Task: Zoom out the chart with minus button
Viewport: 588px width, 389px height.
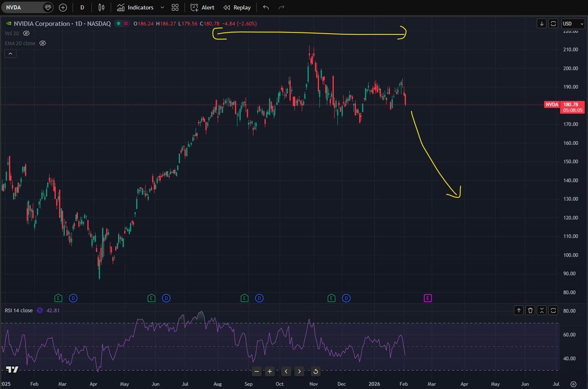Action: tap(256, 371)
